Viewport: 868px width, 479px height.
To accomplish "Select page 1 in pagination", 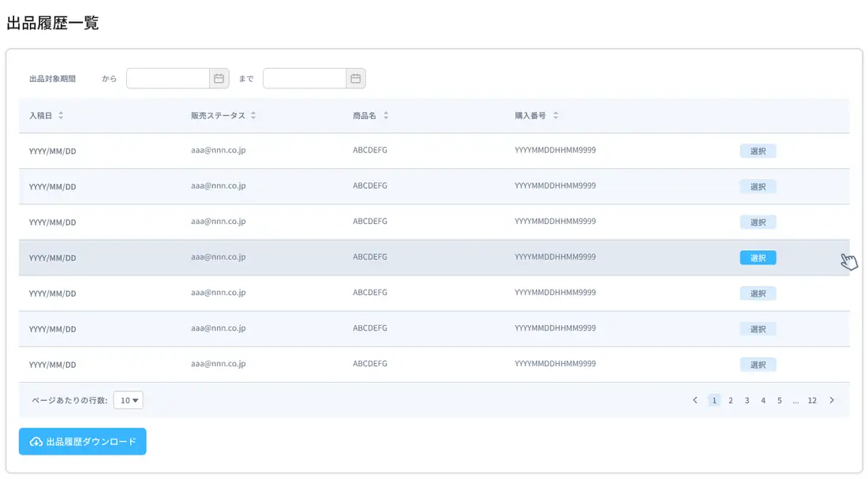I will 714,400.
